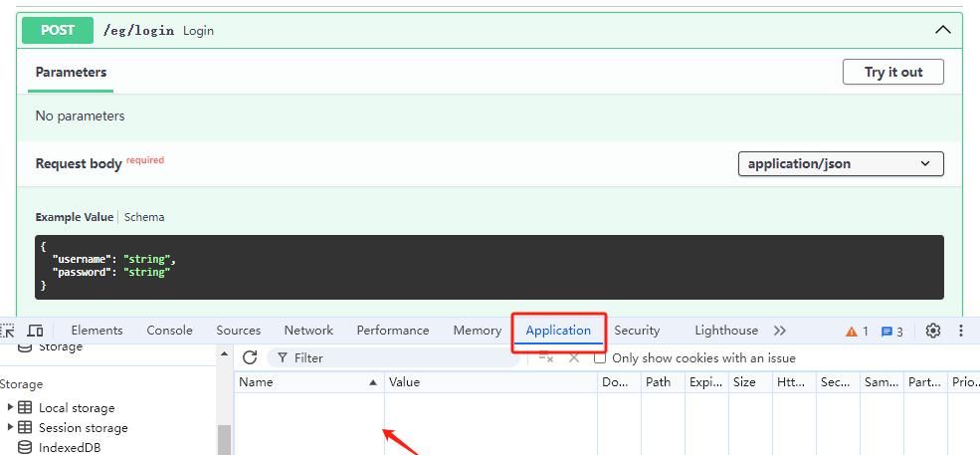980x455 pixels.
Task: Click the Sec... column header
Action: tap(838, 381)
